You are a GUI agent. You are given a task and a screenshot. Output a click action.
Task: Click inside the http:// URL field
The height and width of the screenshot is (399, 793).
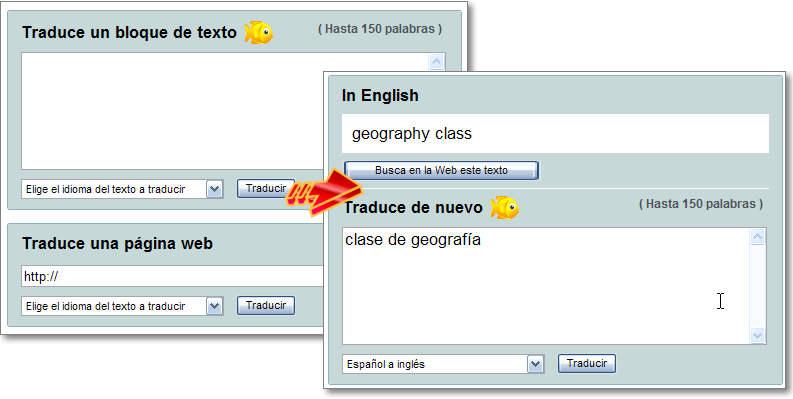coord(172,277)
